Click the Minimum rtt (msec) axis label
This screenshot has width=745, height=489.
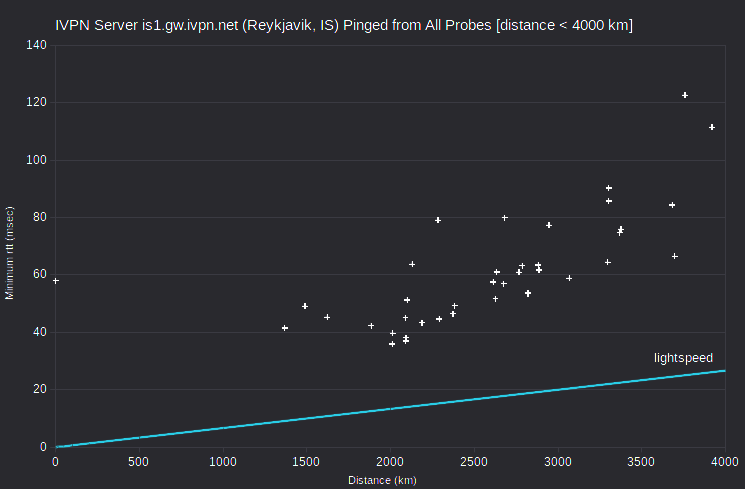point(10,253)
